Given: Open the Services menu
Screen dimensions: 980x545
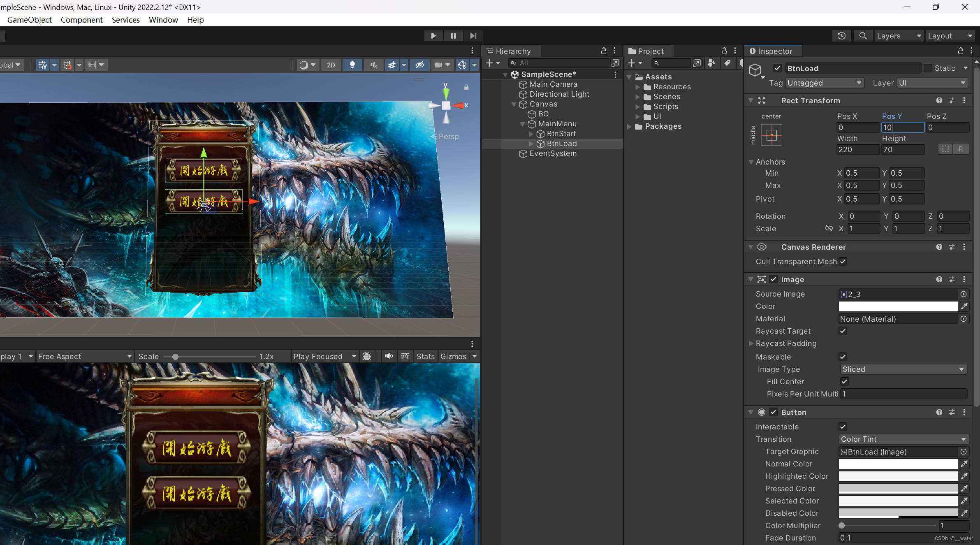Looking at the screenshot, I should (x=125, y=20).
